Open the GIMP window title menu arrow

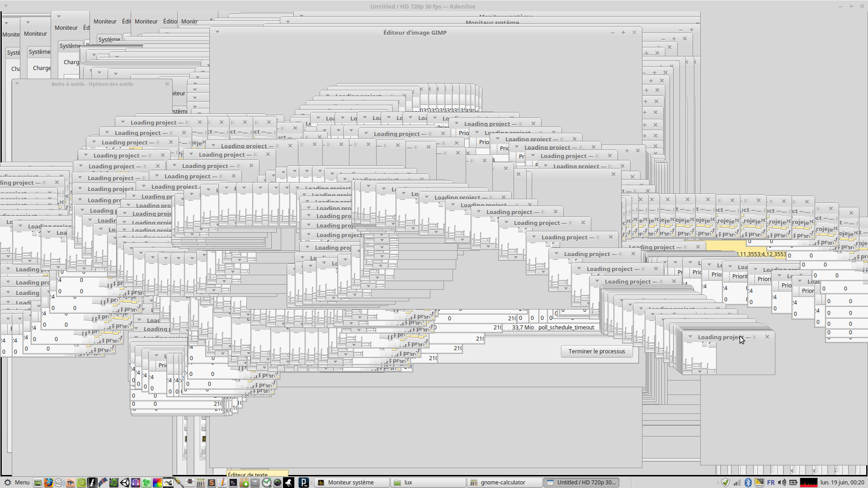click(217, 32)
